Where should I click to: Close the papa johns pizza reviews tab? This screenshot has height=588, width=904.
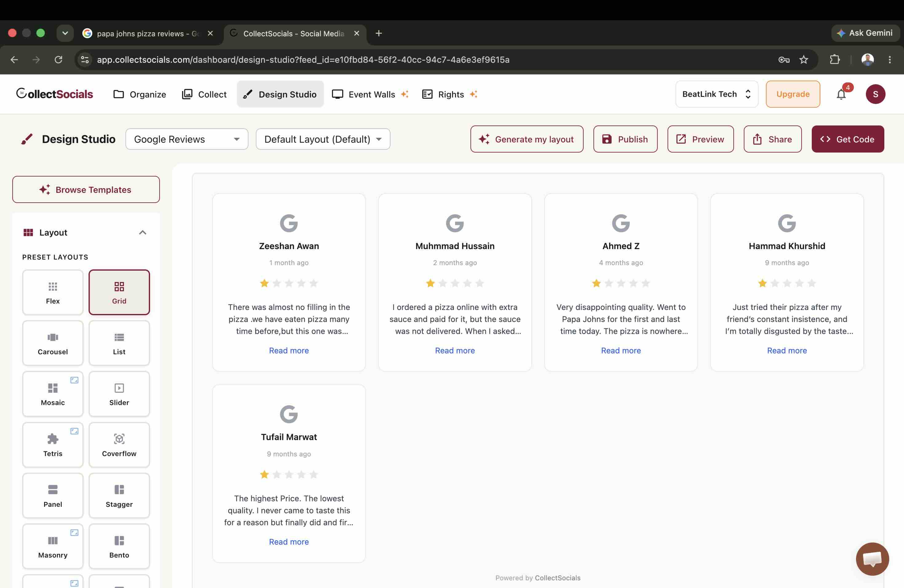pyautogui.click(x=210, y=34)
